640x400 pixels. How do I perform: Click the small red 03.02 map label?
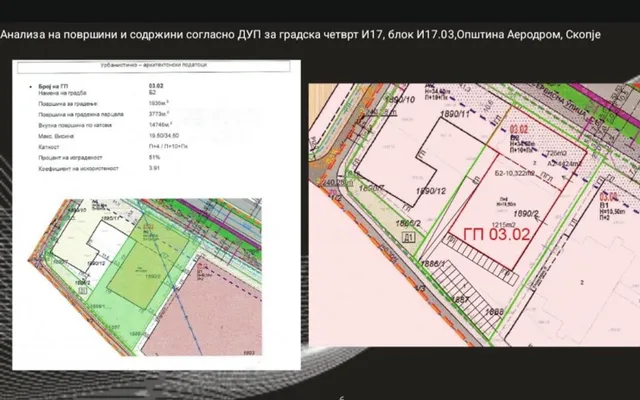coord(519,130)
